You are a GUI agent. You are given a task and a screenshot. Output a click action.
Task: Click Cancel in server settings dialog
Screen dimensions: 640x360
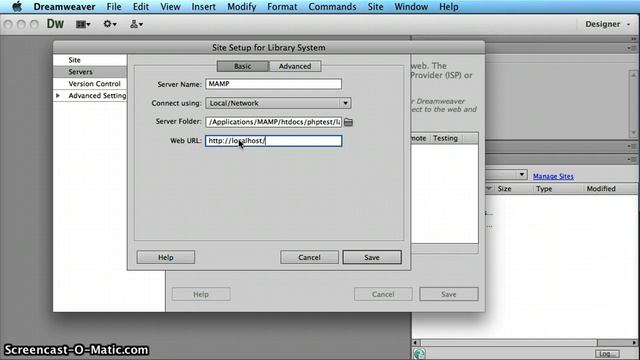click(x=309, y=258)
